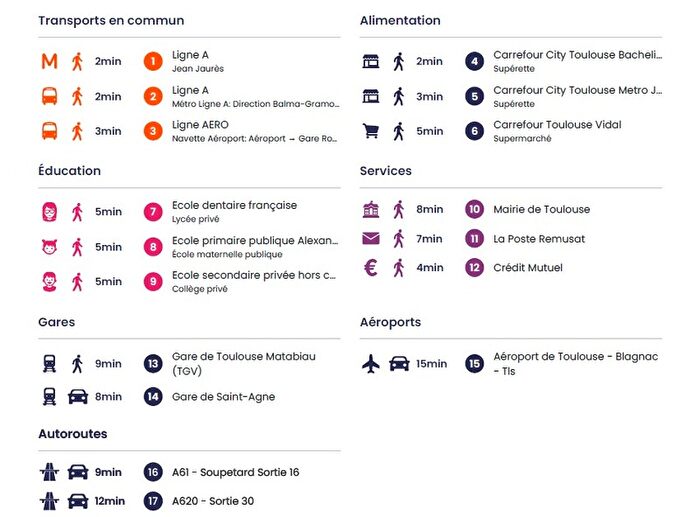This screenshot has height=517, width=700.
Task: Select numbered marker 15 for the airport
Action: [475, 364]
